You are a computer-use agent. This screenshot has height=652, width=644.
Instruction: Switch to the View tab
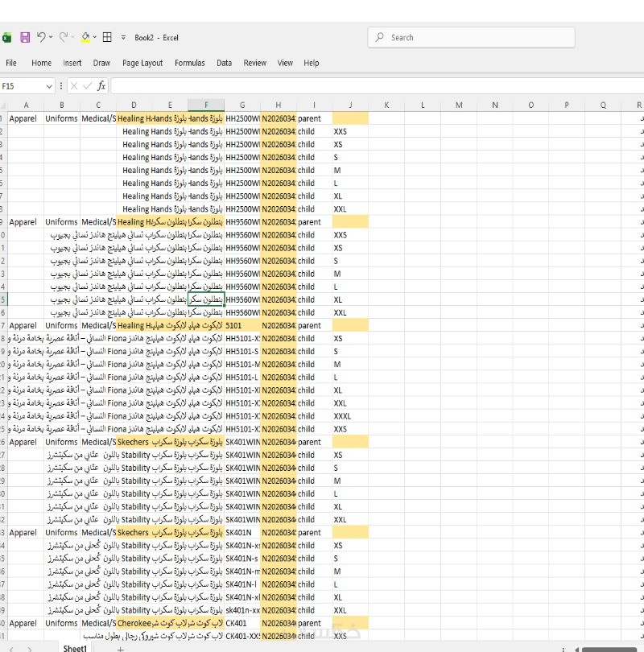285,63
